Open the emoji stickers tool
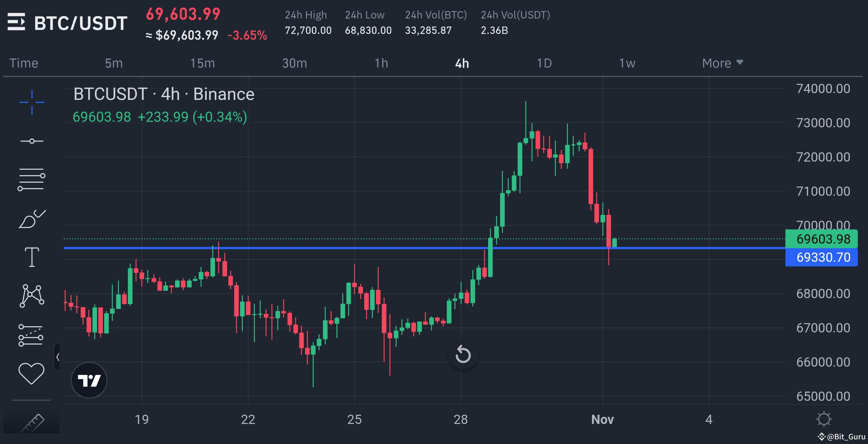 tap(32, 373)
